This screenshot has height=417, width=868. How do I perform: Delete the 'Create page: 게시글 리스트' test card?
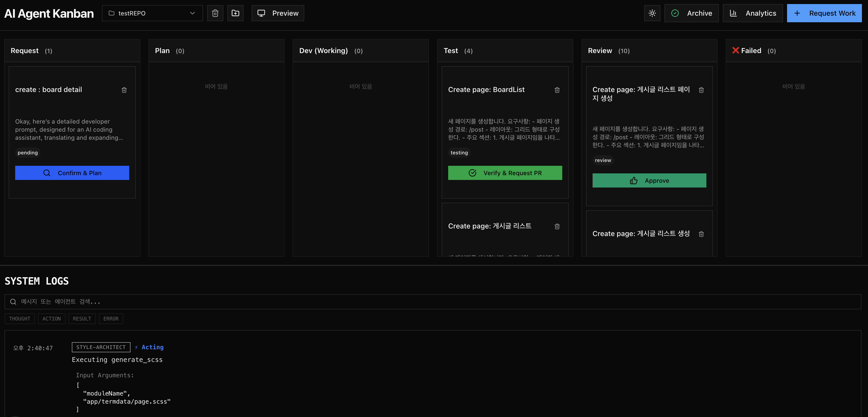coord(557,226)
